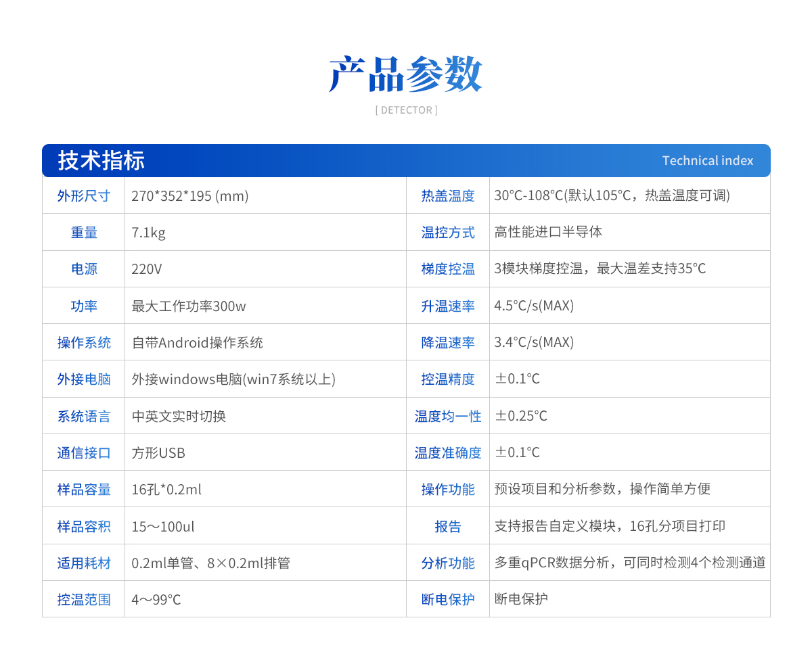Select the 外接电脑 label cell

pos(84,379)
